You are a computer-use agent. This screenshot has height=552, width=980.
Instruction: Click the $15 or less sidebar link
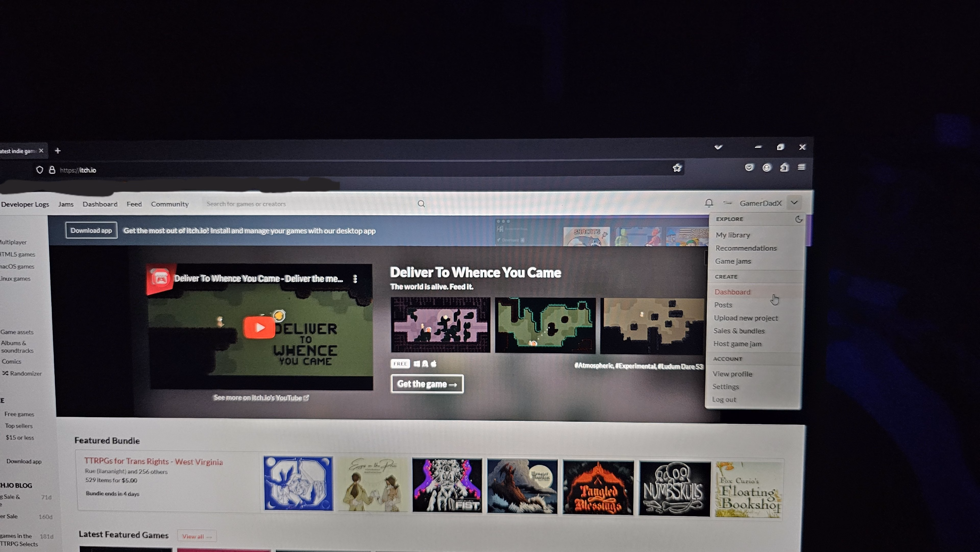[x=20, y=438]
